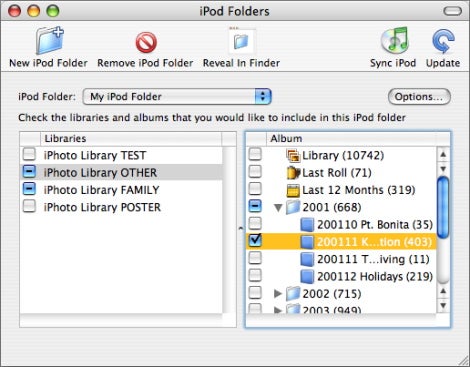Click the New iPod Folder toolbar icon
Viewport: 470px width, 367px height.
click(x=50, y=41)
